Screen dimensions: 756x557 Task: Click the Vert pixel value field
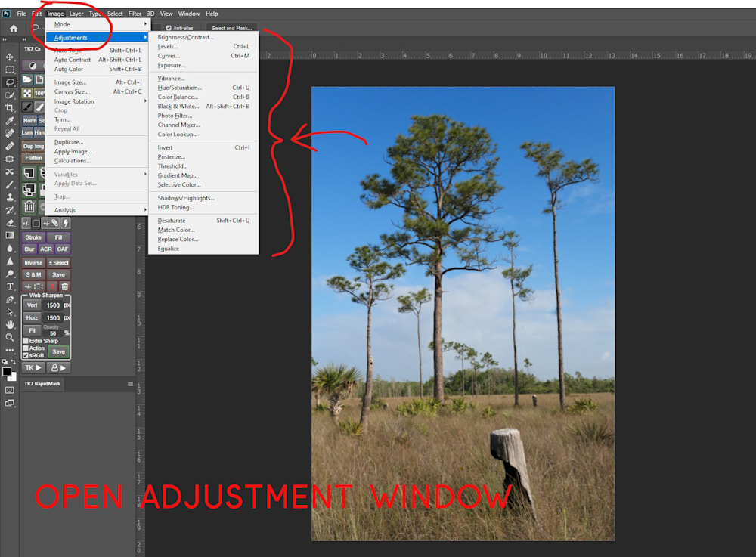pyautogui.click(x=53, y=305)
